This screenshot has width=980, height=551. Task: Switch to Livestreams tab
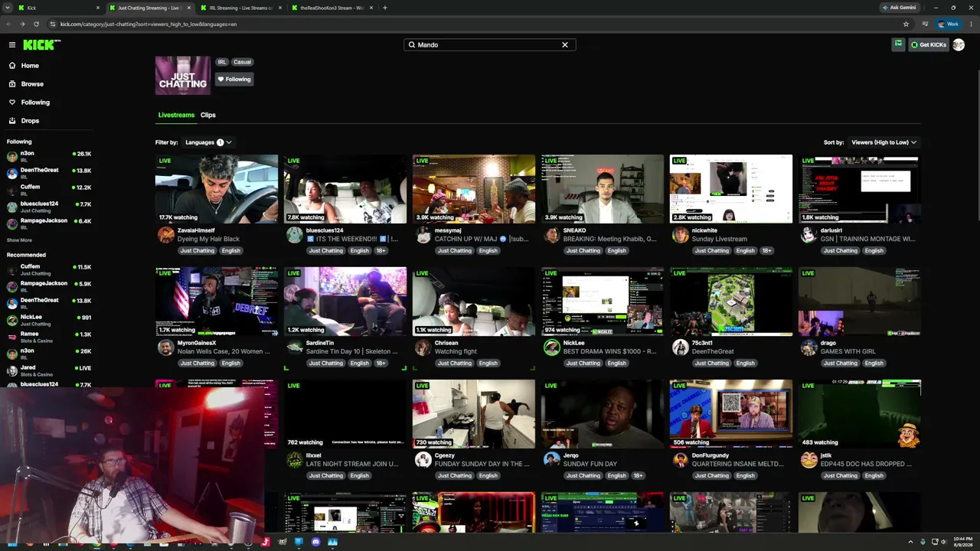[x=176, y=115]
